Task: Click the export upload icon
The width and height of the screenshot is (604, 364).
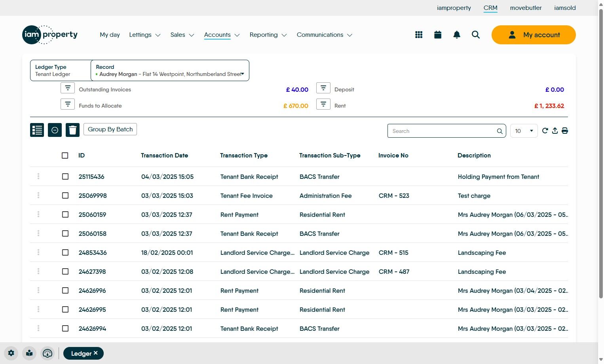Action: tap(555, 131)
